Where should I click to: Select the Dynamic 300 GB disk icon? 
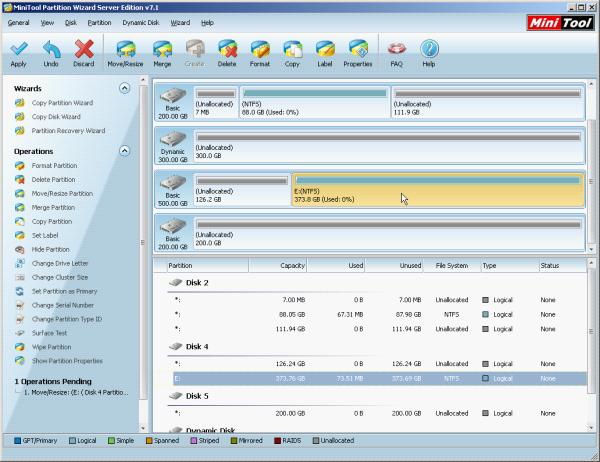[x=173, y=139]
